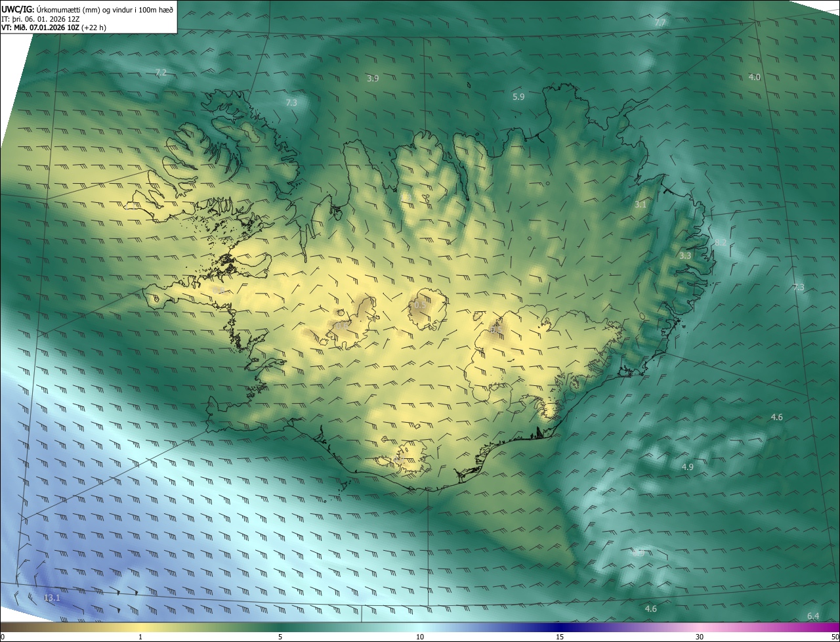The image size is (840, 642).
Task: Click the 'VT: Mið. 07.01.2026 10Z (+22 h)' line
Action: tap(54, 28)
